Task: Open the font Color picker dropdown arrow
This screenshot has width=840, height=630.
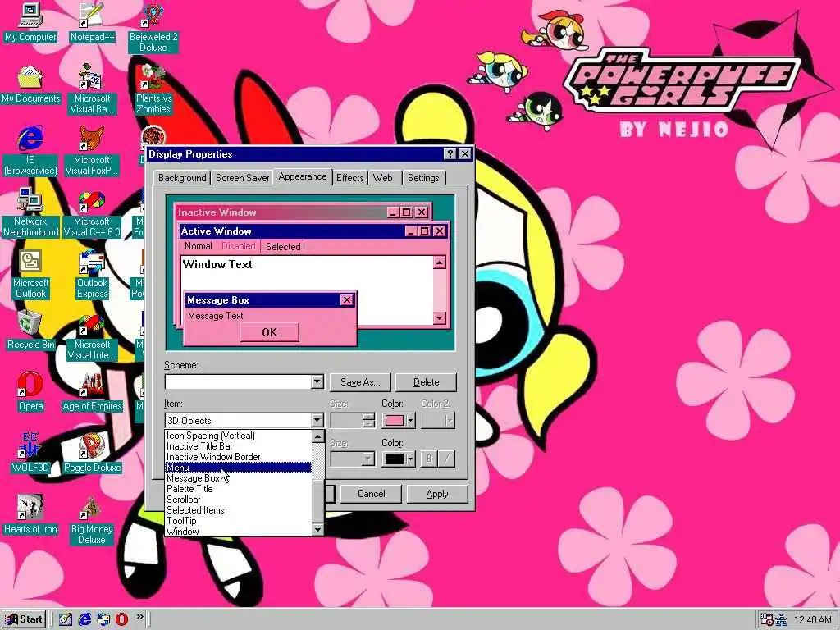Action: [410, 459]
